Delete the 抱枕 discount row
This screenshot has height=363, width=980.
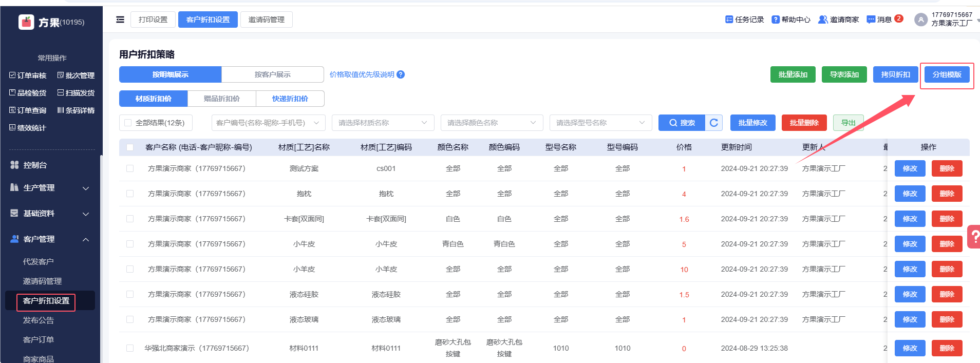point(947,194)
